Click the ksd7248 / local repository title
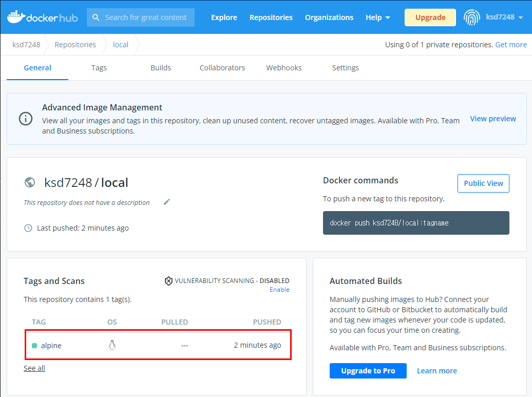The image size is (532, 397). click(86, 182)
